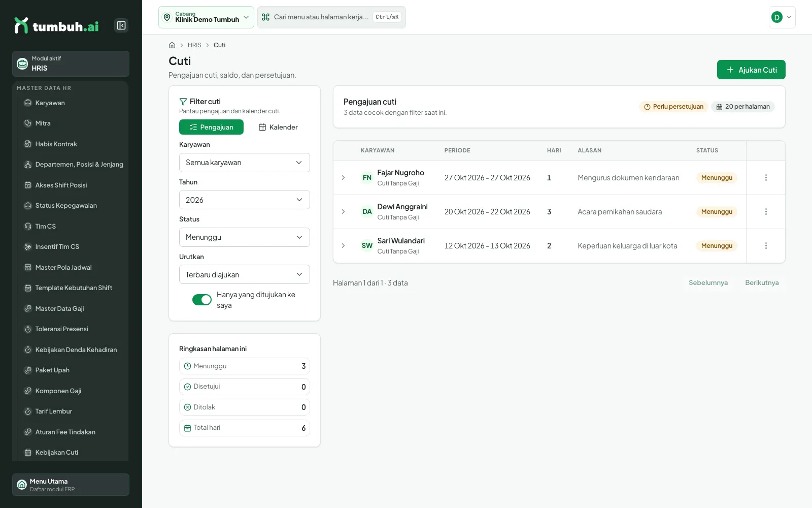Collapse the sidebar using the panel icon
This screenshot has height=508, width=812.
(121, 25)
